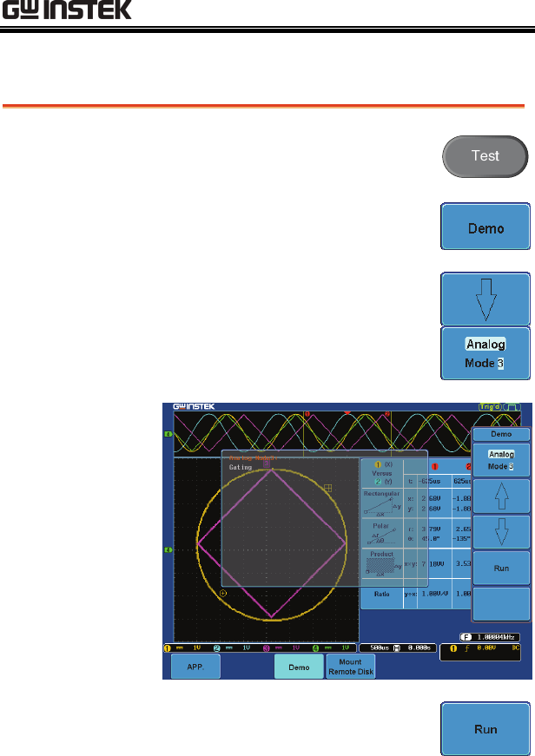Click the yellow circled-plus cursor on the circle
535x756 pixels.
pos(223,593)
